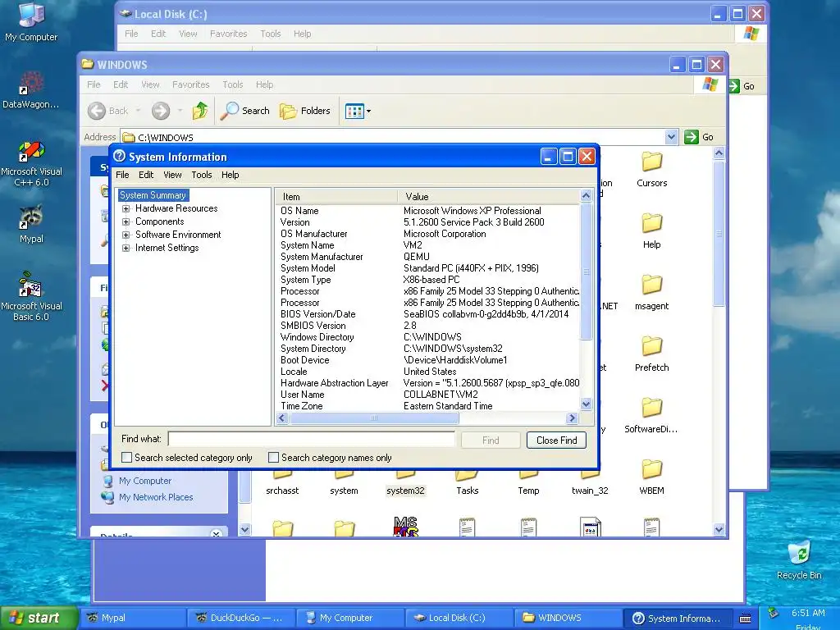Image resolution: width=840 pixels, height=630 pixels.
Task: Click the Start button
Action: pos(38,619)
